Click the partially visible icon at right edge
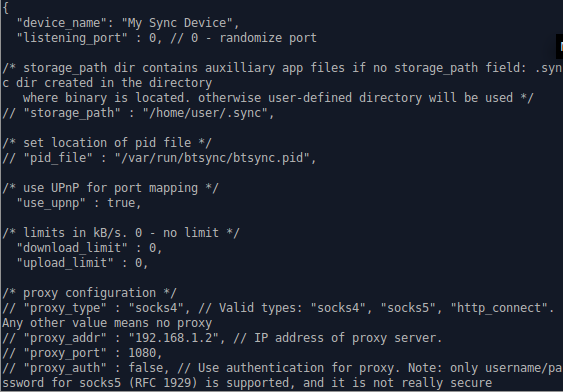 pyautogui.click(x=559, y=46)
